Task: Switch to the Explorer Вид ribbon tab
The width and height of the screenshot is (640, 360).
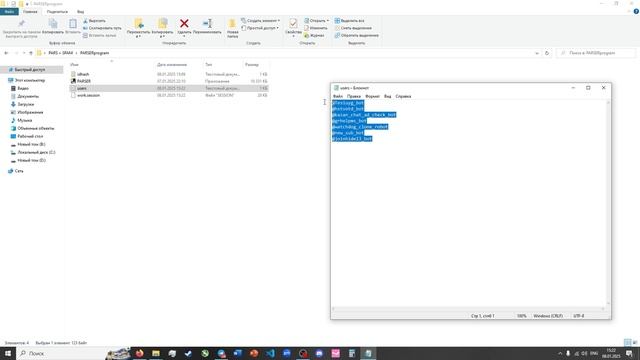Action: (x=81, y=12)
